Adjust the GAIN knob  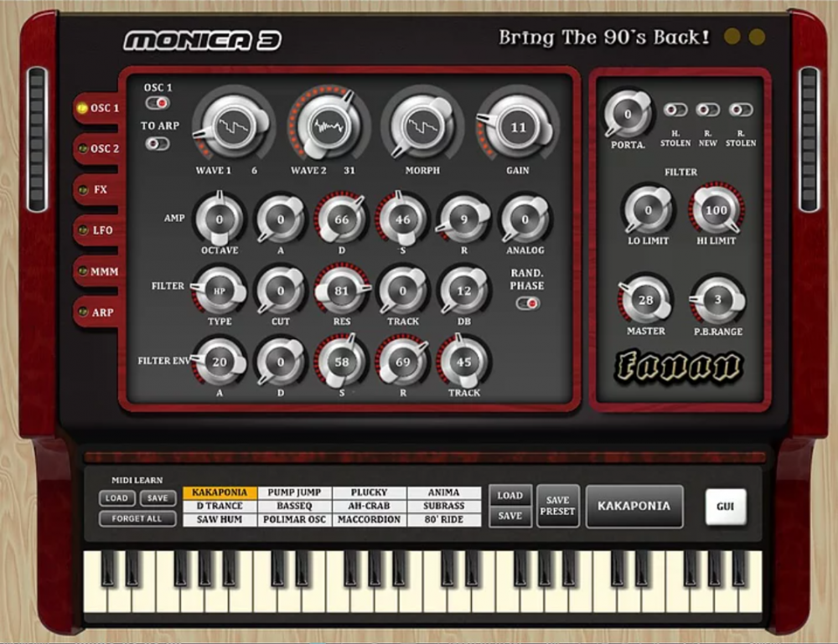(517, 128)
